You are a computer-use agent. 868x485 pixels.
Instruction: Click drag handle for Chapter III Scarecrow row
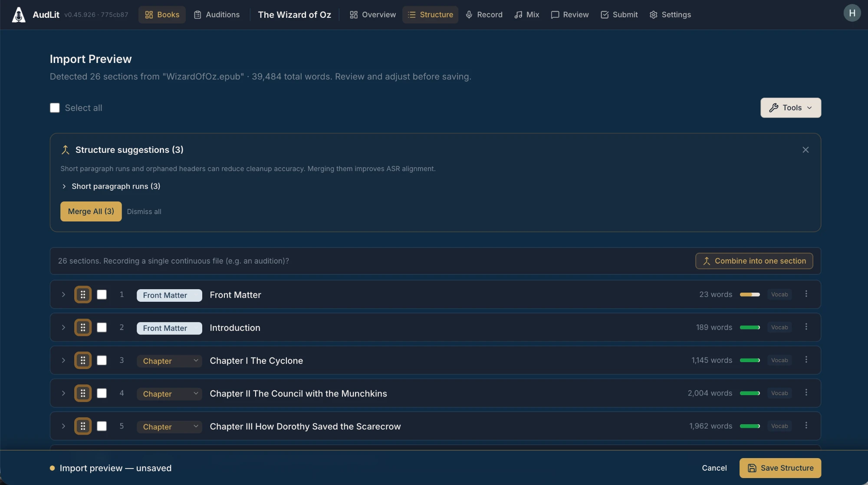click(x=83, y=426)
